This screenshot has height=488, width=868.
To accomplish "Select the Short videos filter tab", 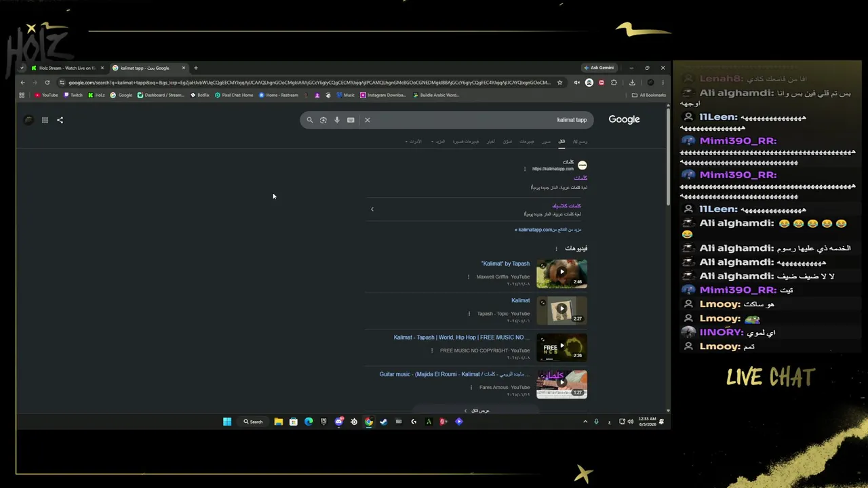I will (466, 142).
